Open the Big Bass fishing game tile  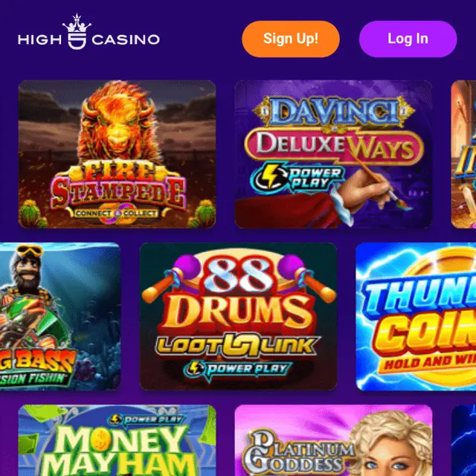(x=60, y=316)
